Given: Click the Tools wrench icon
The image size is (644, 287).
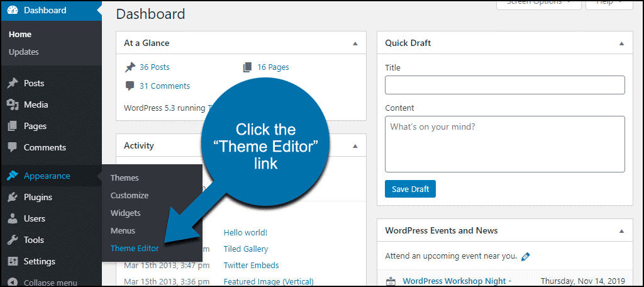Looking at the screenshot, I should coord(13,240).
